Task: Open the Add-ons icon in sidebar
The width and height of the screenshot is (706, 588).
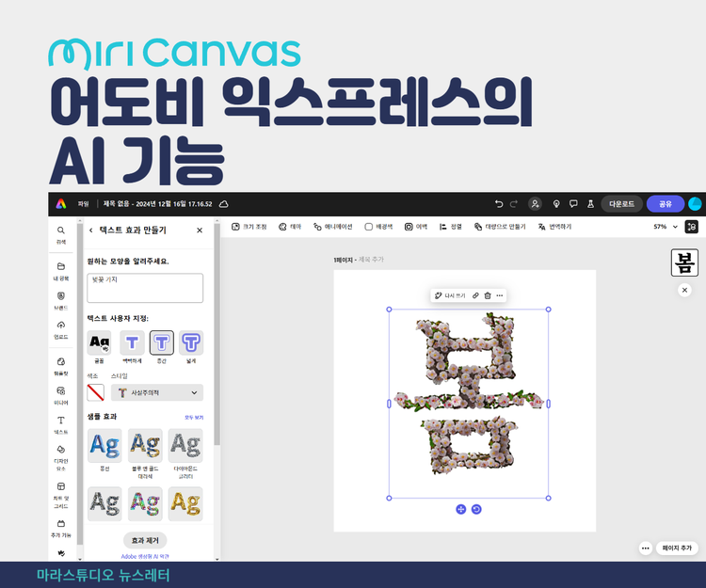Action: click(x=61, y=524)
